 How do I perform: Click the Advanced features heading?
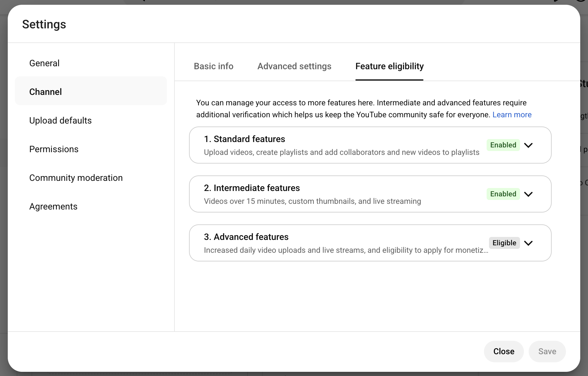click(246, 237)
